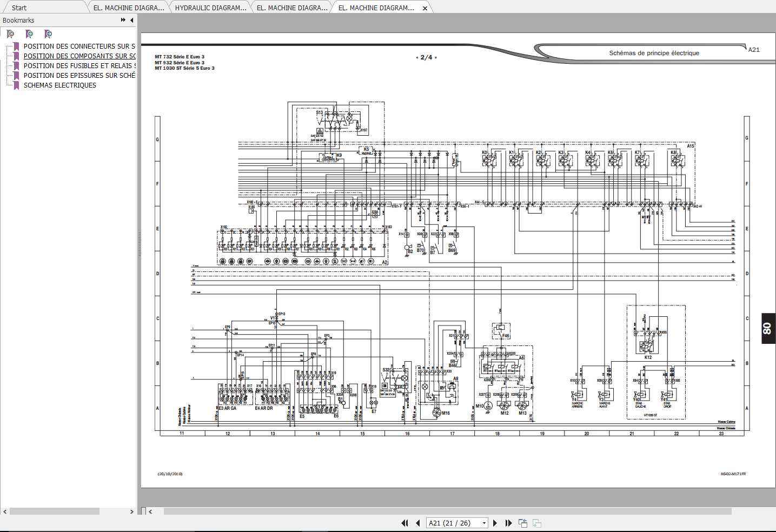Switch to the Start tab
Image resolution: width=776 pixels, height=532 pixels.
[19, 8]
